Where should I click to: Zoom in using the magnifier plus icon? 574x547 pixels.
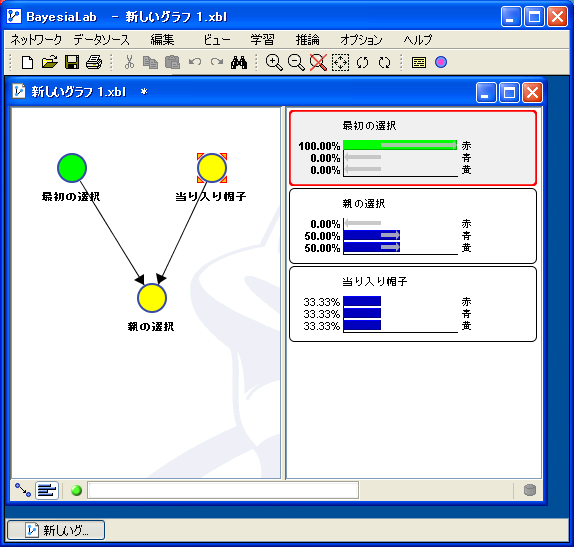point(274,62)
